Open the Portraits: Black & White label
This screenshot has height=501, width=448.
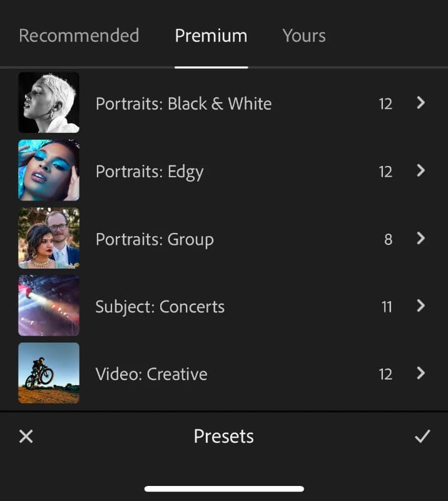(183, 103)
